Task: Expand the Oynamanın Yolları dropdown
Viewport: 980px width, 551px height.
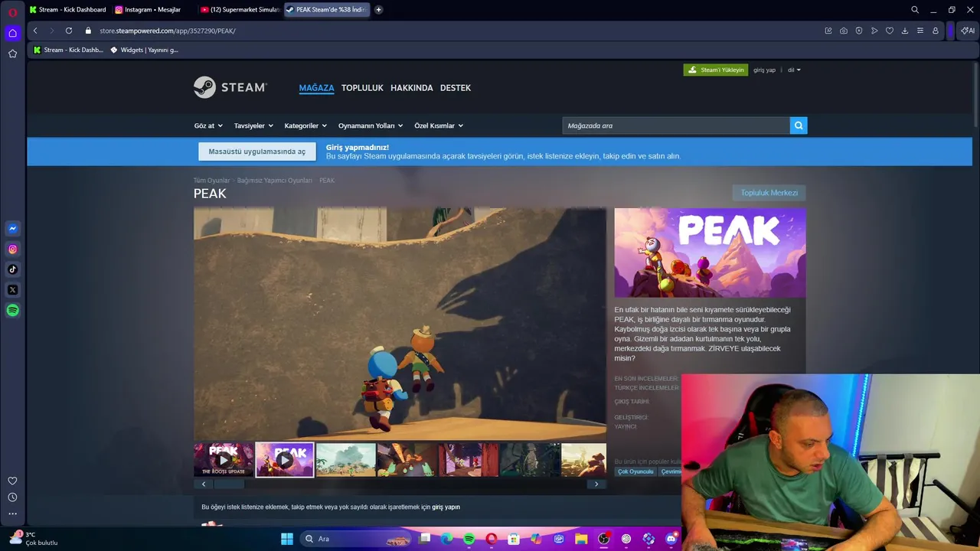Action: [371, 126]
